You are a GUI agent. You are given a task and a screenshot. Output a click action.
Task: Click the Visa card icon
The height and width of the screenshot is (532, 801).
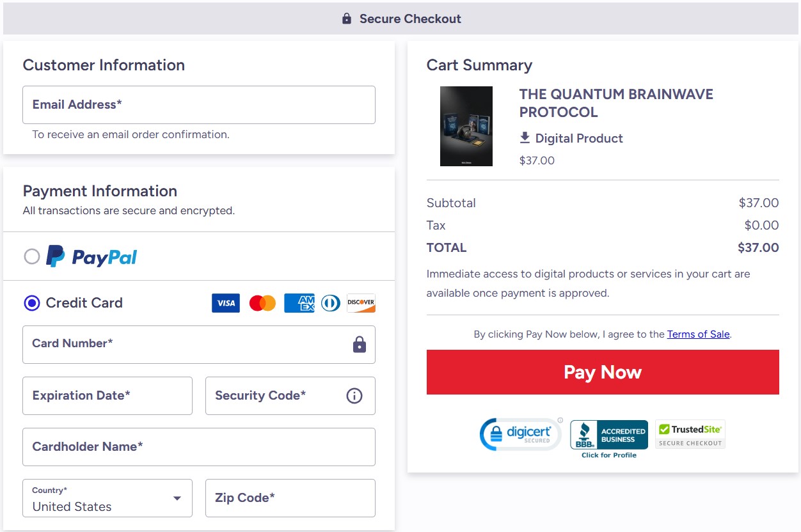[225, 302]
